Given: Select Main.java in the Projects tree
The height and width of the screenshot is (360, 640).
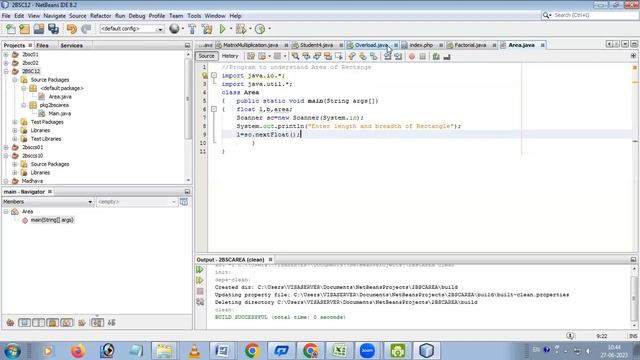Looking at the screenshot, I should 60,113.
